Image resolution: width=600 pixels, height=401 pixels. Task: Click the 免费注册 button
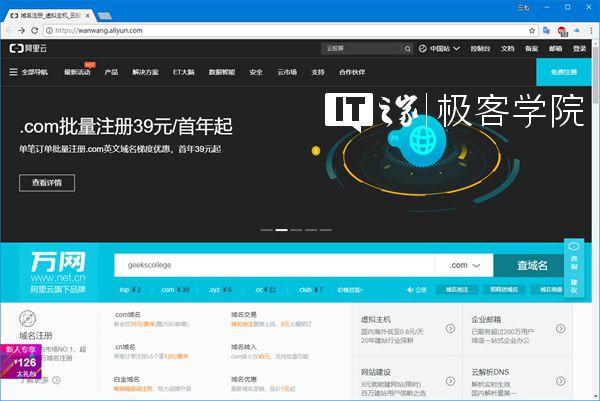[x=564, y=72]
